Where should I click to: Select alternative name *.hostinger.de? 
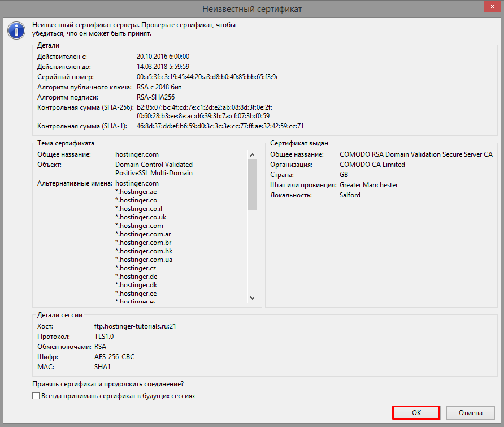click(136, 277)
